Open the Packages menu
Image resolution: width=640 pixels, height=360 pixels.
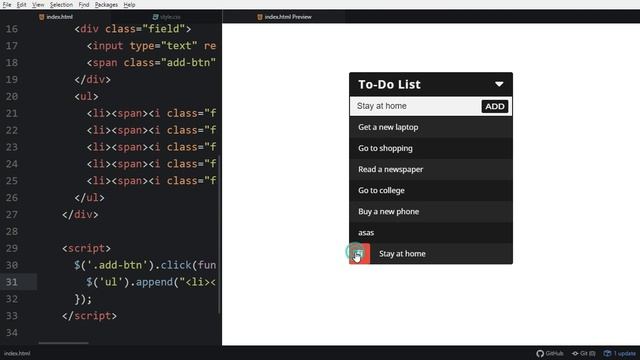tap(106, 4)
